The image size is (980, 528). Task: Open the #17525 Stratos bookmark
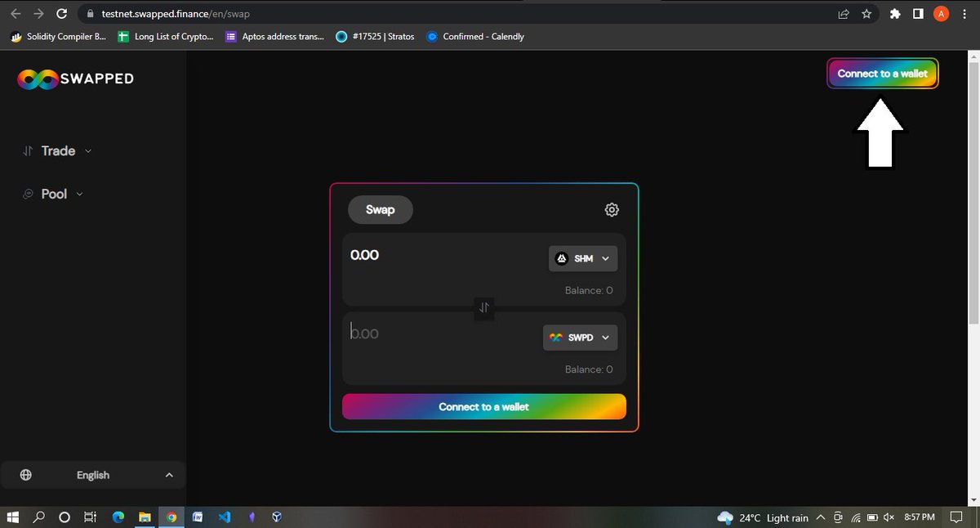click(376, 37)
